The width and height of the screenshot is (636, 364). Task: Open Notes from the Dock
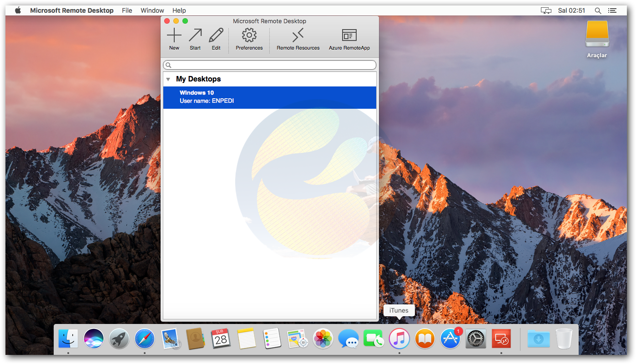click(247, 339)
